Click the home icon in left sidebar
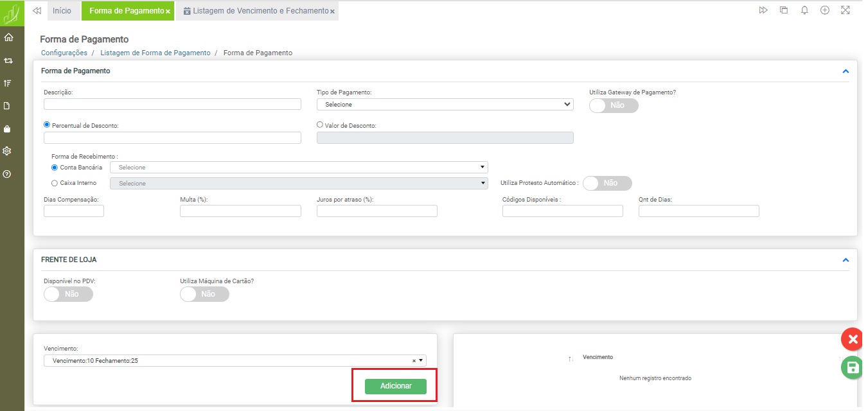Screen dimensions: 868x411 [8, 37]
